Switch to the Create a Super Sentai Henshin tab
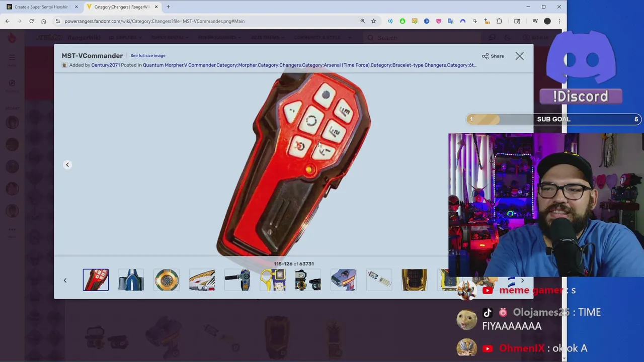The width and height of the screenshot is (644, 362). pos(41,7)
